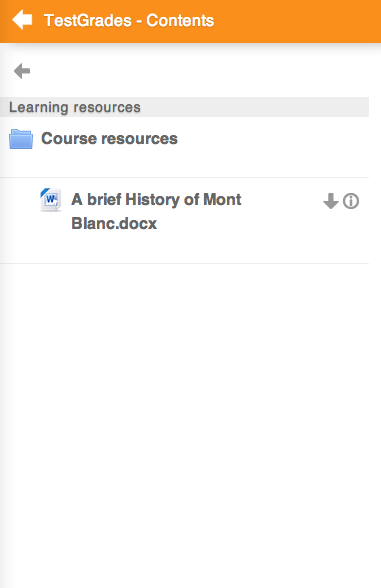This screenshot has width=381, height=588.
Task: Click the Word document file icon
Action: [x=51, y=200]
